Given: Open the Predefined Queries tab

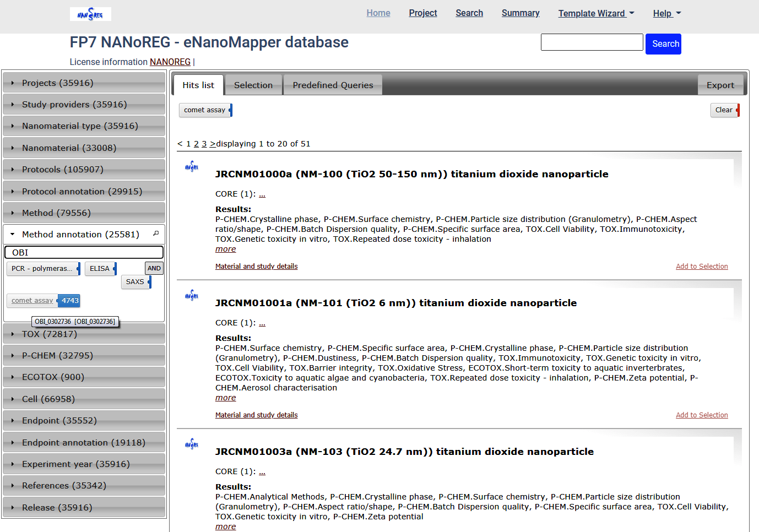Looking at the screenshot, I should [x=333, y=85].
